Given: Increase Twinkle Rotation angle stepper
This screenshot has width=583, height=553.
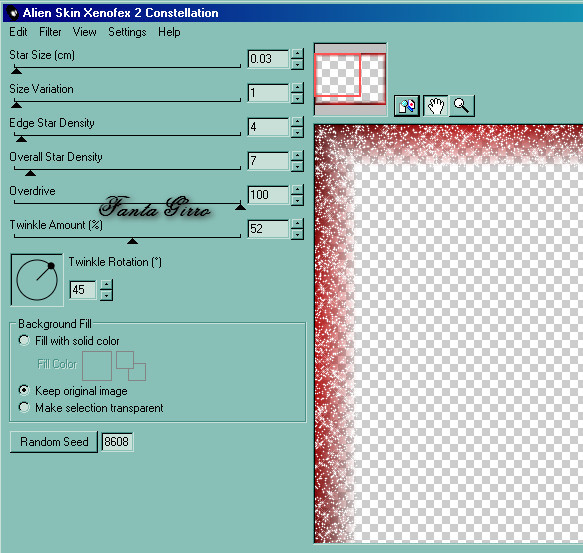Looking at the screenshot, I should click(x=106, y=284).
